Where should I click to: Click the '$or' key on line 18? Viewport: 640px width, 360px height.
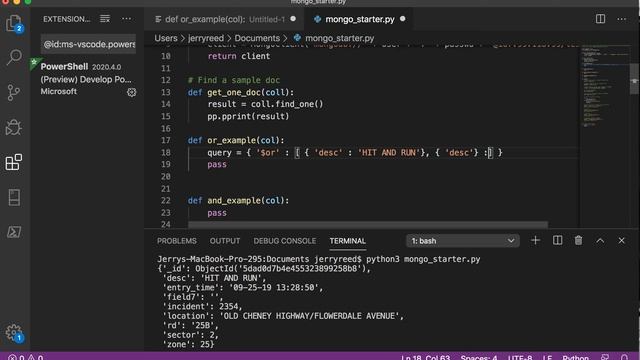point(268,153)
